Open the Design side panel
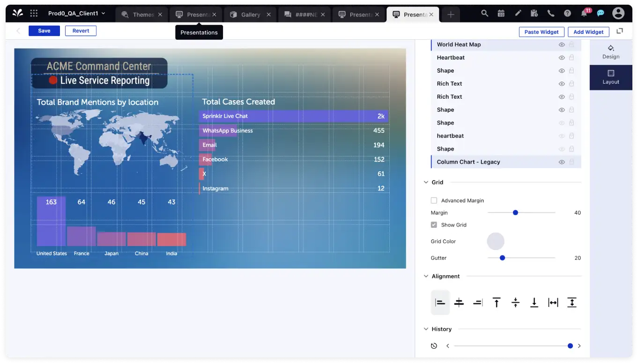This screenshot has height=364, width=638. click(611, 52)
